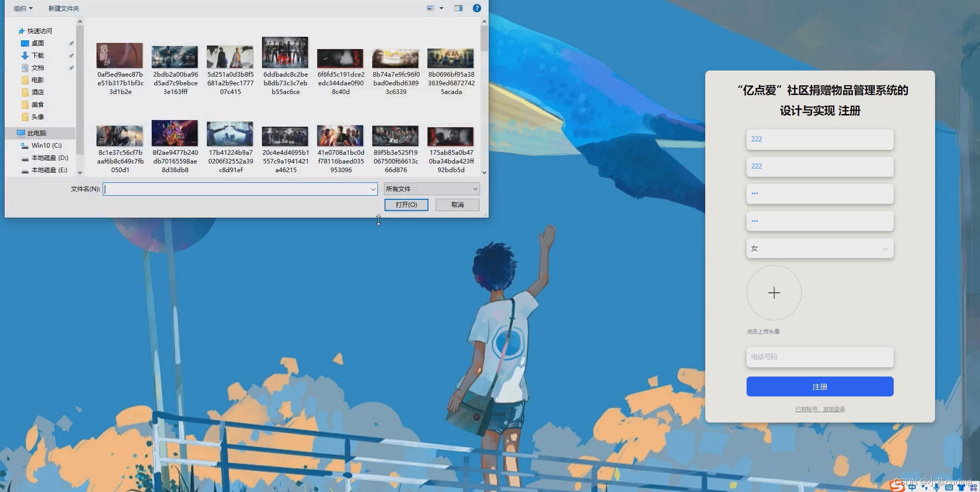Click the blue 注册 button

pyautogui.click(x=820, y=387)
